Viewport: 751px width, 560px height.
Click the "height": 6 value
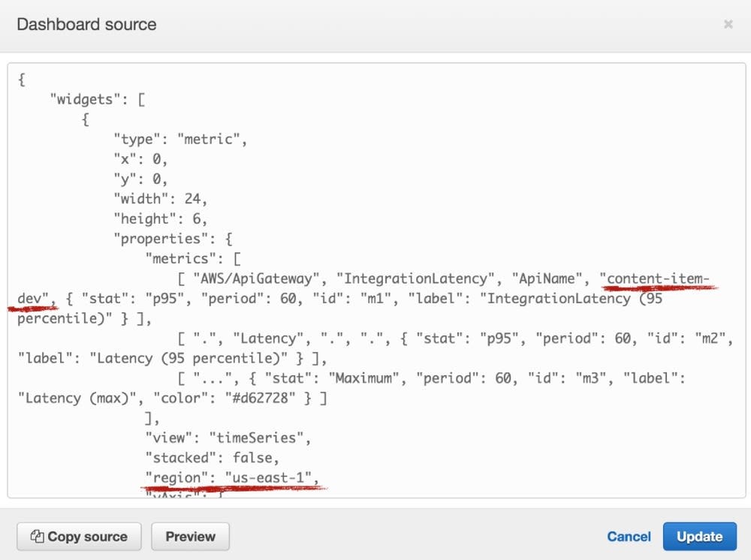tap(196, 218)
